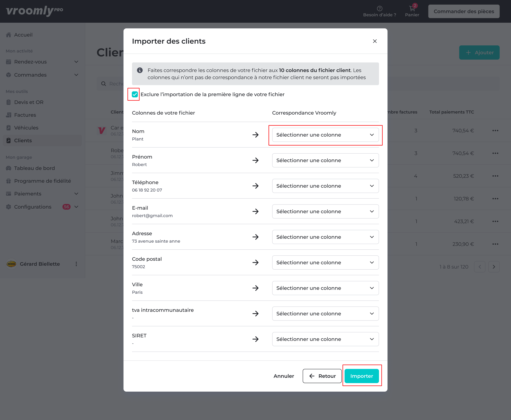Go to next page with right pagination arrow
This screenshot has height=420, width=511.
[494, 267]
